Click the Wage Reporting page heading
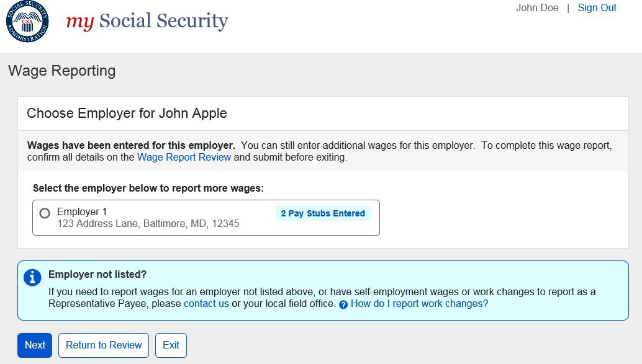 tap(61, 71)
